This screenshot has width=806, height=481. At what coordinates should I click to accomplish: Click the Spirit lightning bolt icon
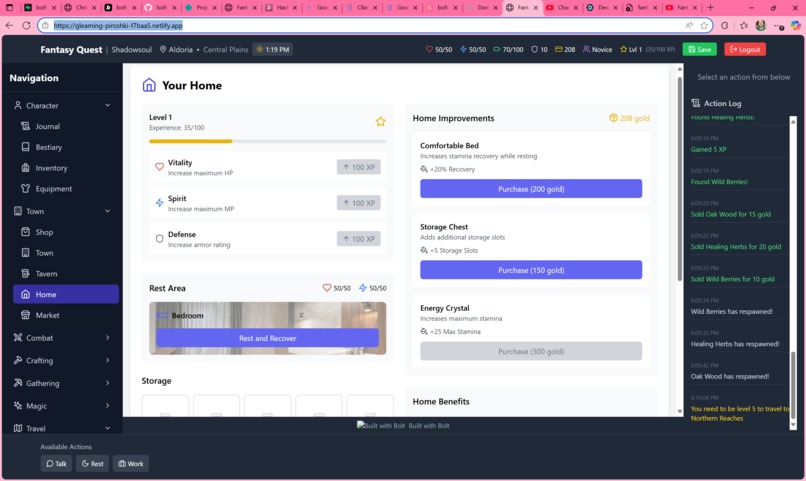[159, 203]
